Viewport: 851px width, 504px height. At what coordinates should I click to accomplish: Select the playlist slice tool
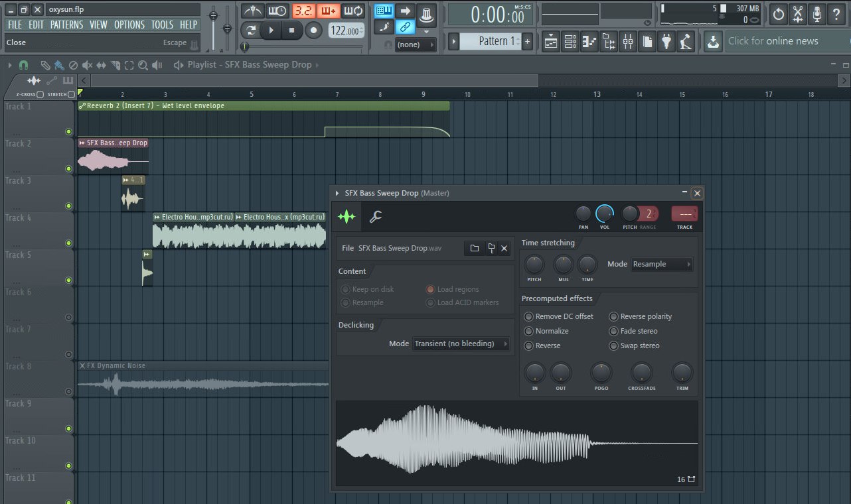click(116, 65)
